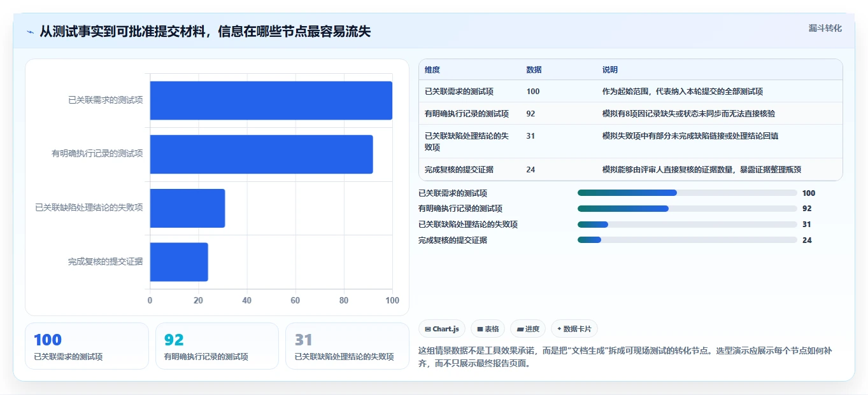
Task: Select the Chart.js chip
Action: pos(442,329)
